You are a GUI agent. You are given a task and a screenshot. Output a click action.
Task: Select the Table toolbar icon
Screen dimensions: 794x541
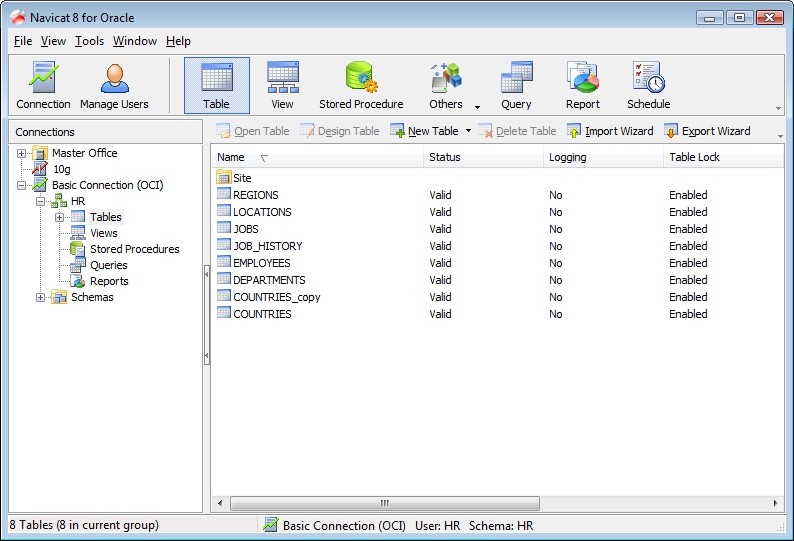pos(217,85)
